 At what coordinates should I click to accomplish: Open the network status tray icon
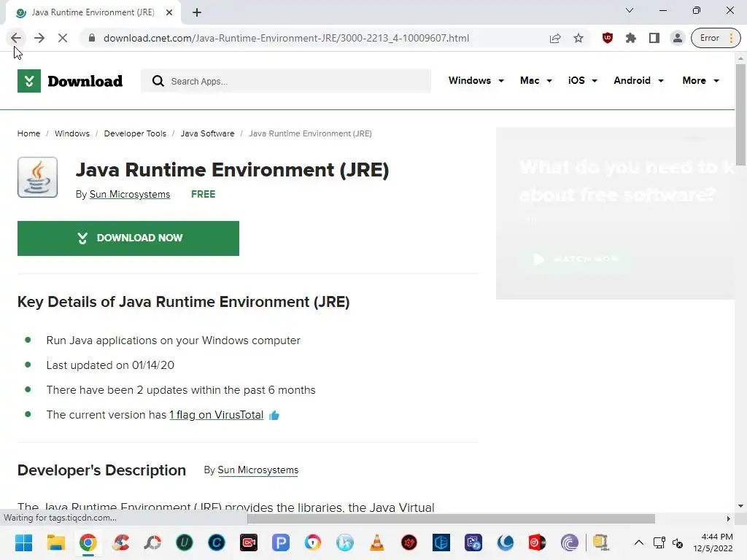[x=659, y=542]
